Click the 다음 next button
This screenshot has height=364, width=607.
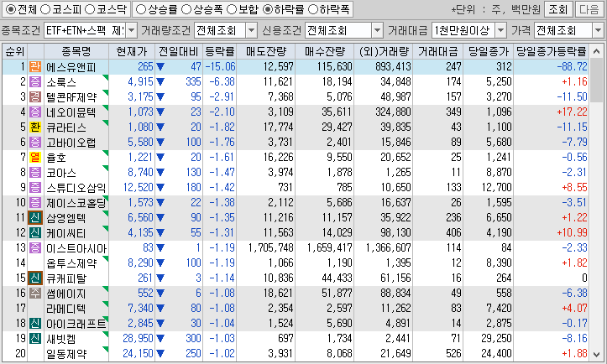[x=589, y=9]
